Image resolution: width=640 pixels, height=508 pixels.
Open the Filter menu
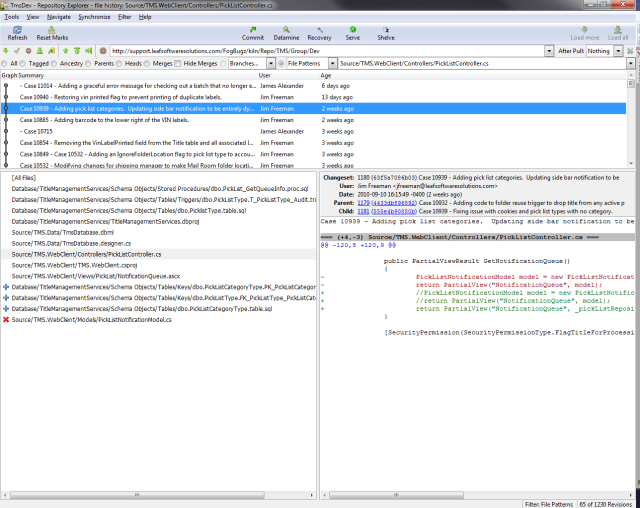click(124, 17)
